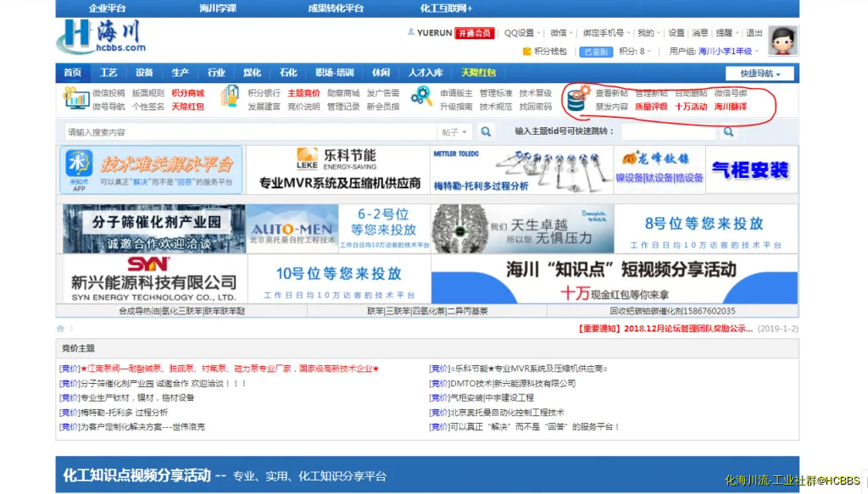Open the AUTO-MEN banner ad
This screenshot has height=494, width=868.
click(292, 229)
